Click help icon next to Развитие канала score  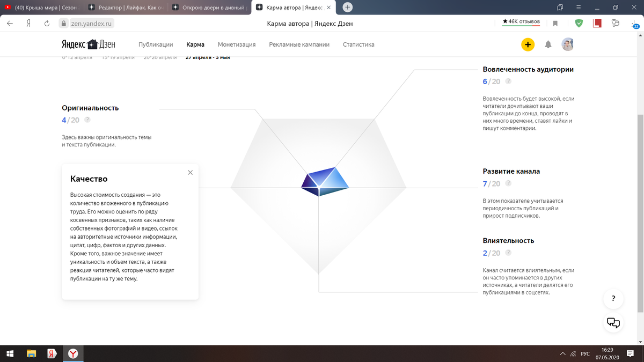tap(508, 183)
